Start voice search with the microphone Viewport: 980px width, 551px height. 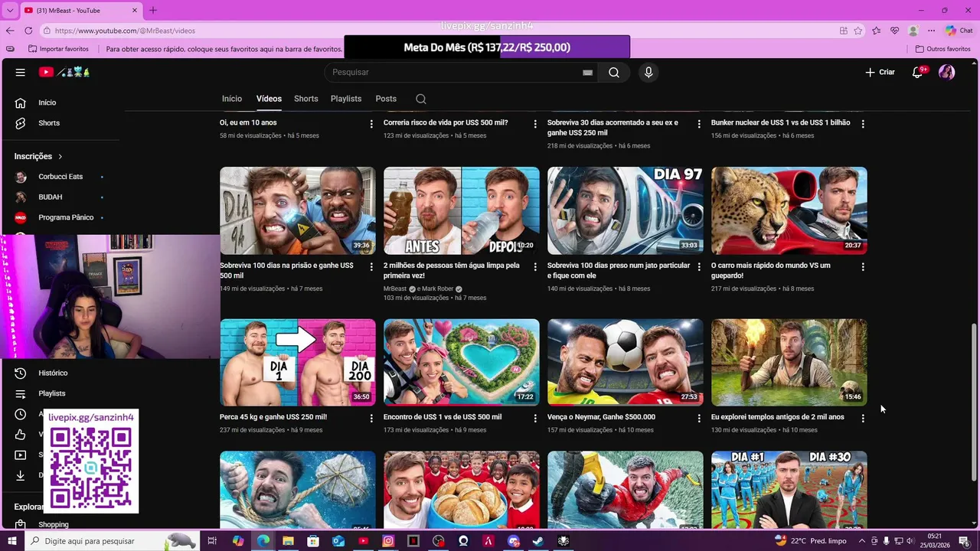(648, 72)
